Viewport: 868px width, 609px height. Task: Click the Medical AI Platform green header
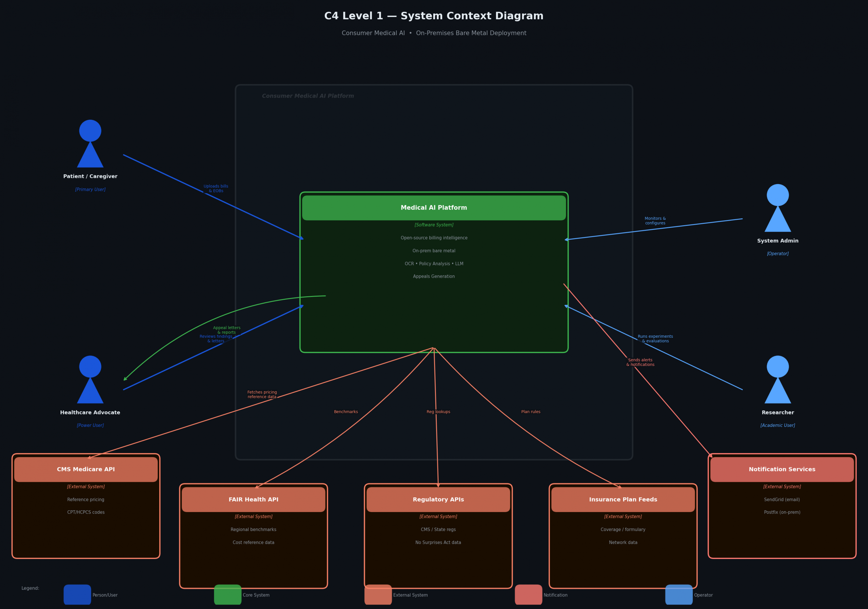(434, 208)
